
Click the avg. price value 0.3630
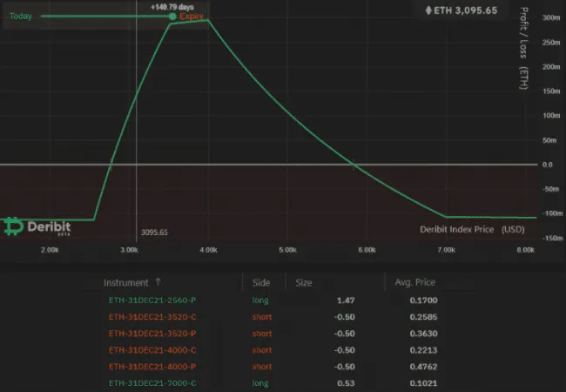[423, 334]
